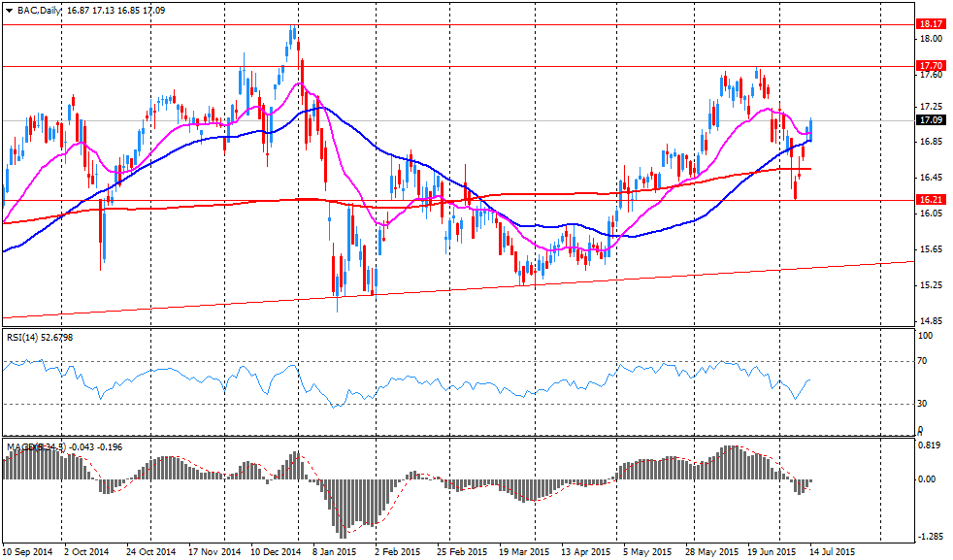Image resolution: width=953 pixels, height=560 pixels.
Task: Click the 70 level on the RSI scale
Action: click(x=922, y=361)
